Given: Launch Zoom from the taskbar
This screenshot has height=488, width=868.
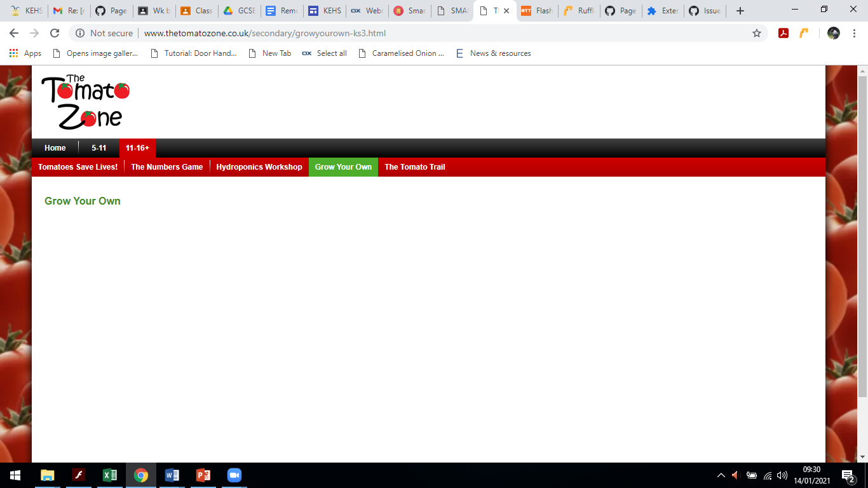Looking at the screenshot, I should coord(234,475).
